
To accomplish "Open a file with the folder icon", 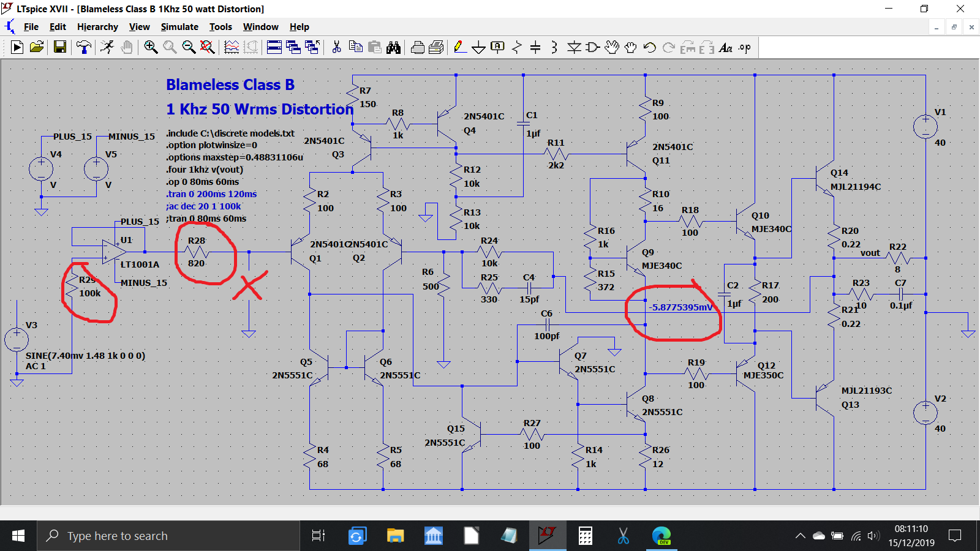I will 37,47.
